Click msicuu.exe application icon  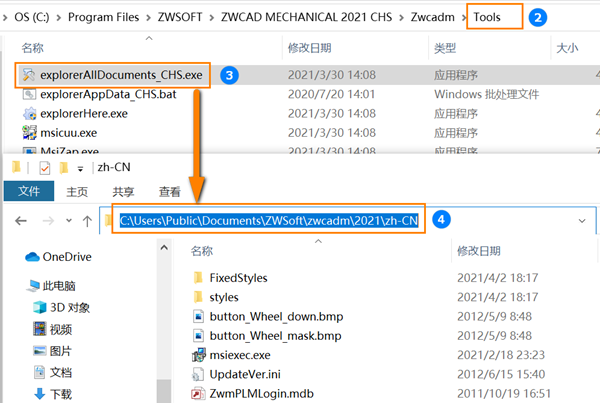pos(29,133)
